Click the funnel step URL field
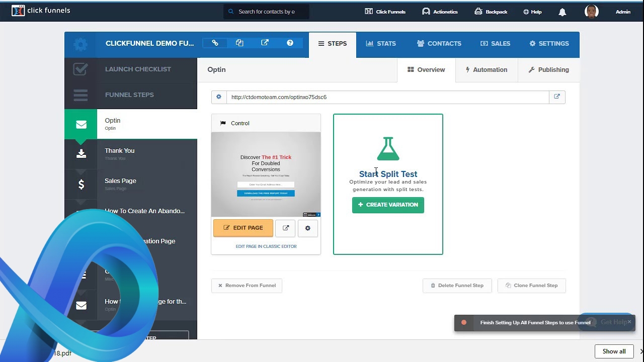This screenshot has height=362, width=644. 387,97
